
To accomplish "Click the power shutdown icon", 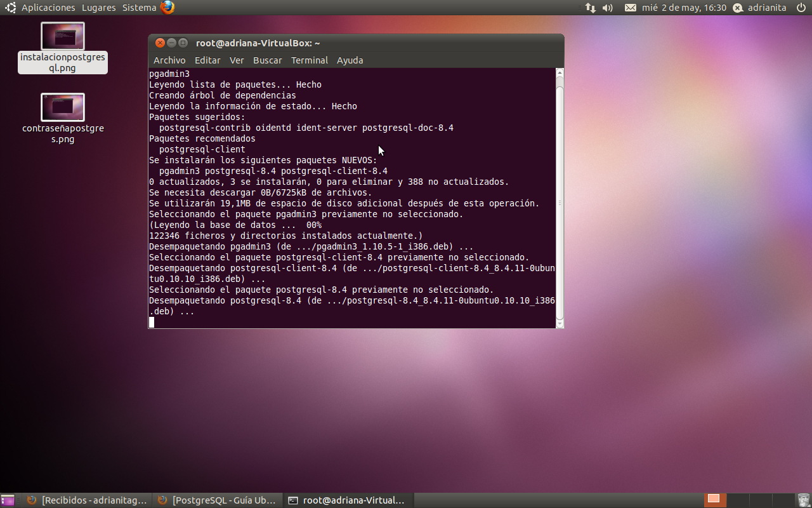I will coord(801,8).
